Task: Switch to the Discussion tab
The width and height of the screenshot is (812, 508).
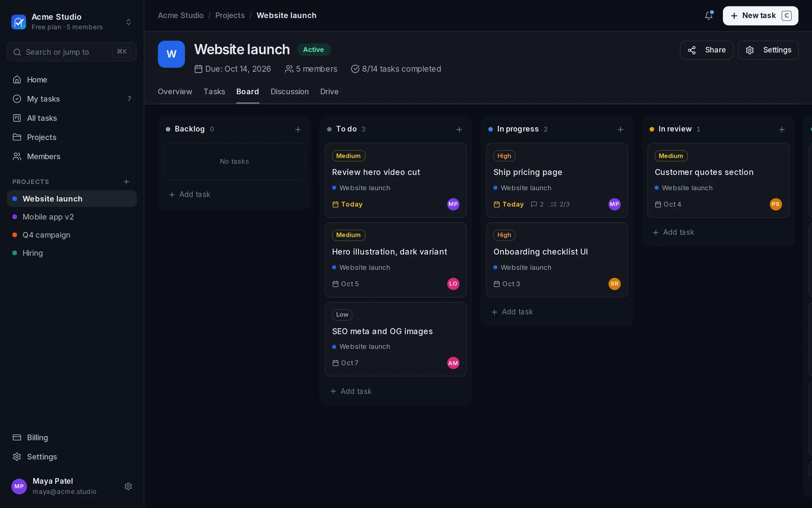Action: pyautogui.click(x=289, y=91)
